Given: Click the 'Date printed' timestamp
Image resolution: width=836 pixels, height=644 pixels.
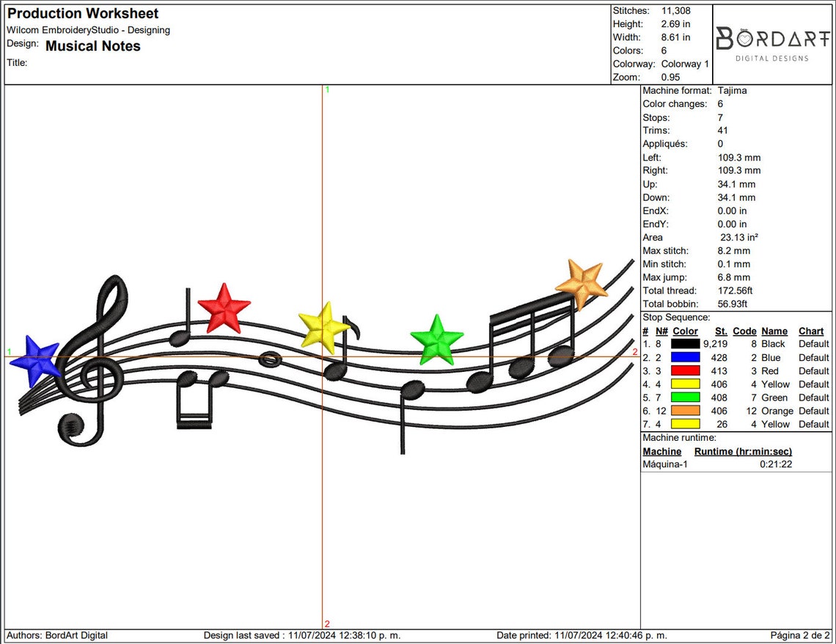Looking at the screenshot, I should point(582,635).
